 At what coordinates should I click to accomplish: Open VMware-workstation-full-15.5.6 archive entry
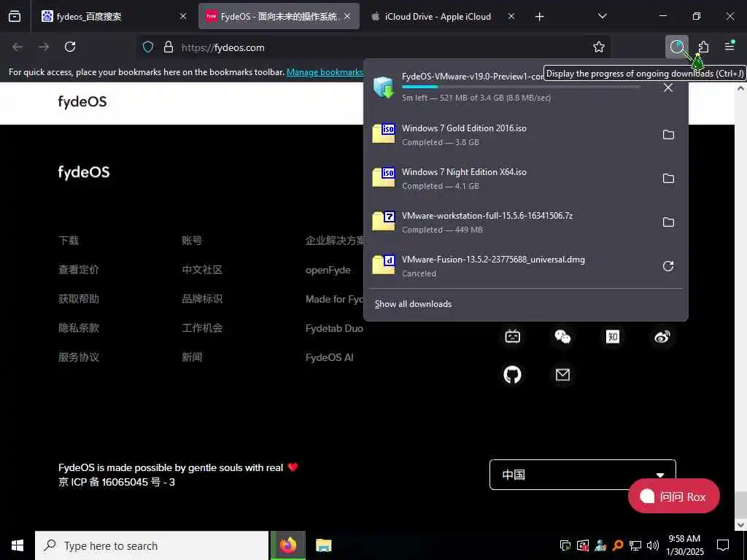click(510, 222)
